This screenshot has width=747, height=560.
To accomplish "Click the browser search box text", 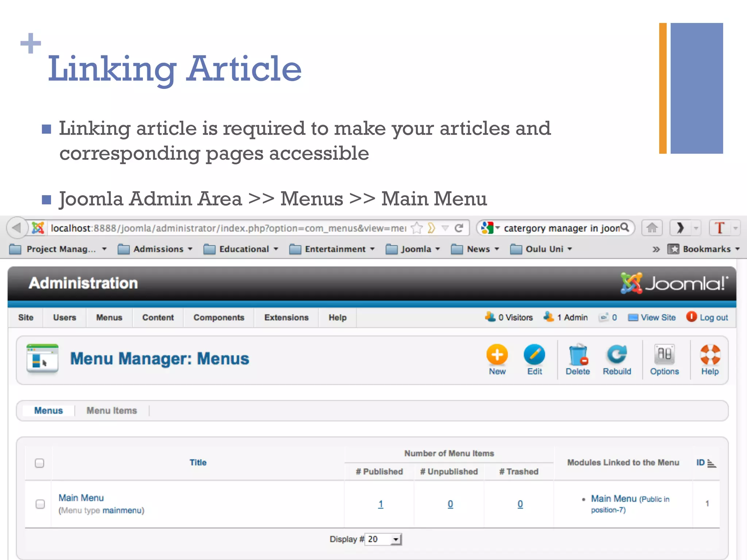I will click(562, 228).
